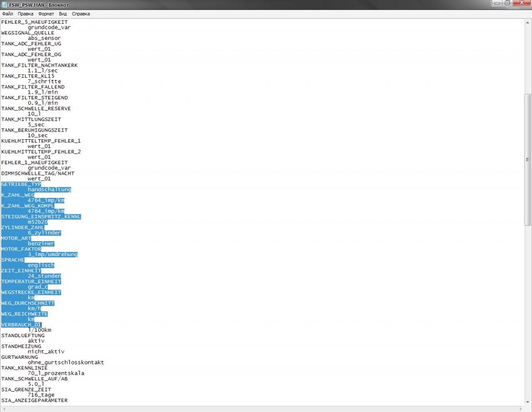Click the Notepad icon in title bar
Screen dimensions: 532x412
point(4,5)
